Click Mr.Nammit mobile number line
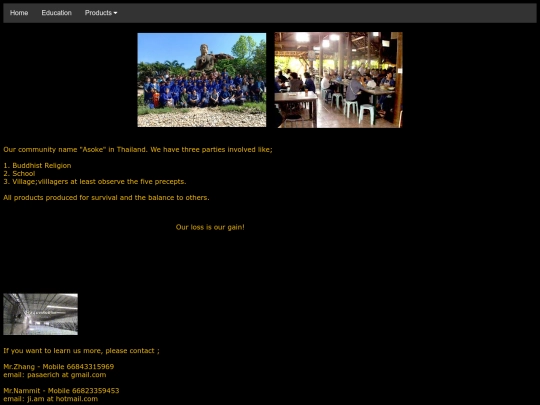 click(61, 391)
